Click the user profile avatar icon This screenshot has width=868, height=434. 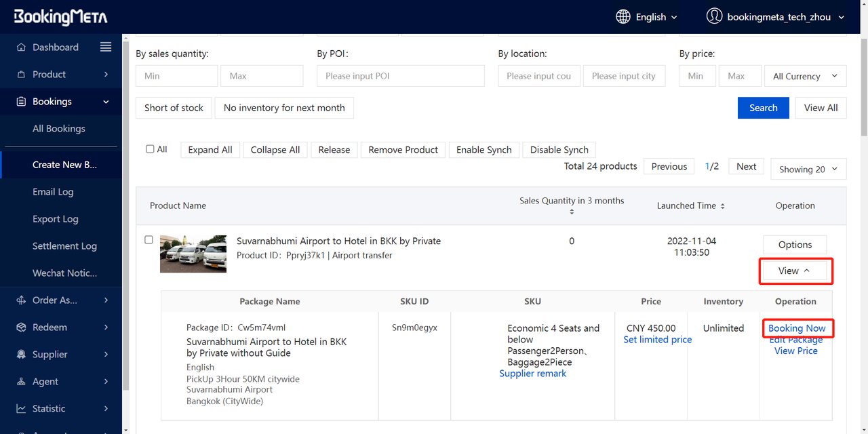(714, 17)
